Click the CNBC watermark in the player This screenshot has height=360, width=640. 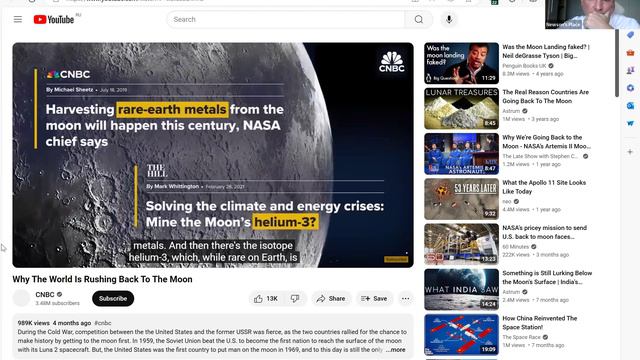pos(391,62)
